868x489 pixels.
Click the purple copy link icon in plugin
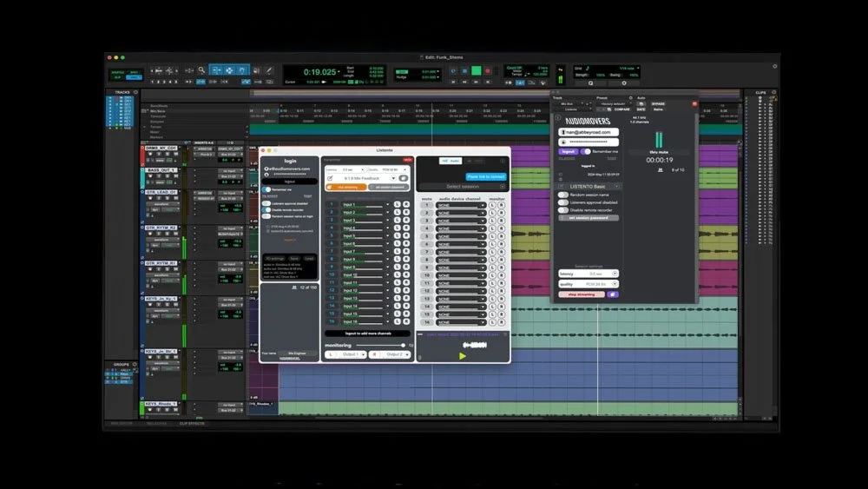pos(612,294)
